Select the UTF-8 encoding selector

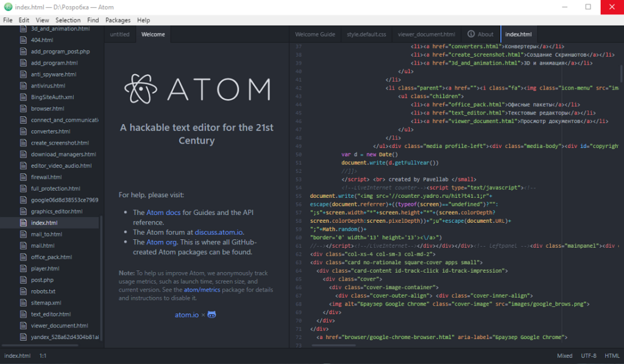[589, 355]
